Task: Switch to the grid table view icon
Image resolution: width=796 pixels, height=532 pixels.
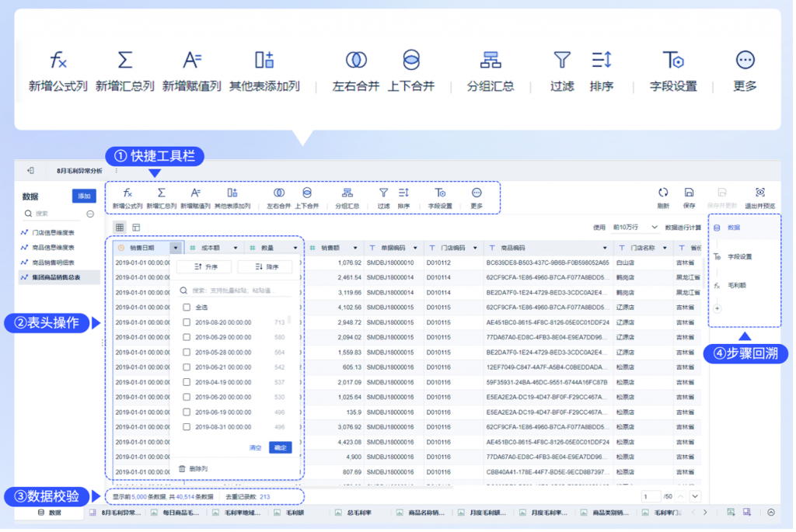Action: point(120,228)
